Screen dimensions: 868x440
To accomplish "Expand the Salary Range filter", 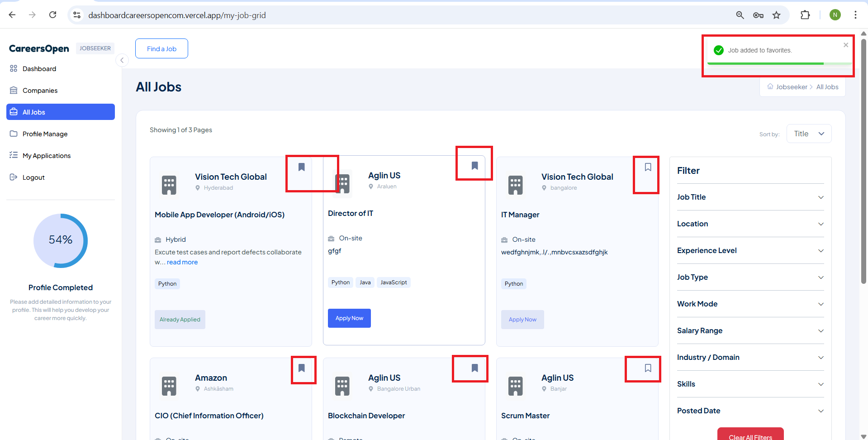I will 750,330.
